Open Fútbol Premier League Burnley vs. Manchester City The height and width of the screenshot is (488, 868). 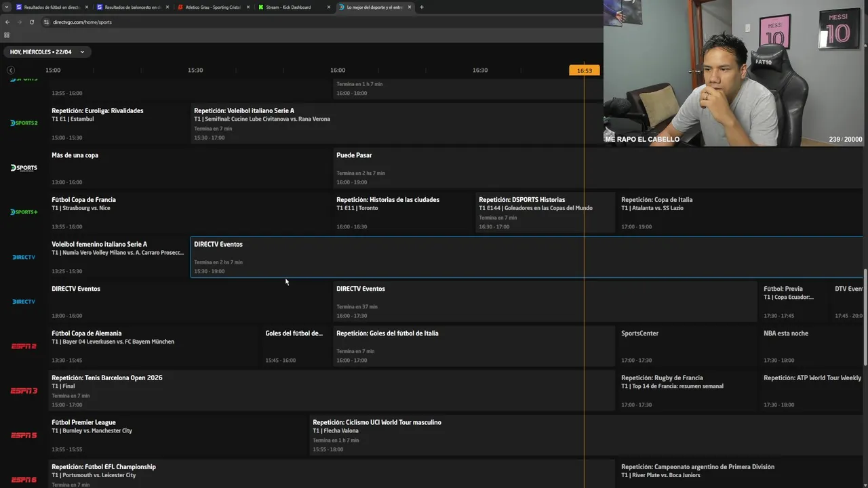click(178, 436)
